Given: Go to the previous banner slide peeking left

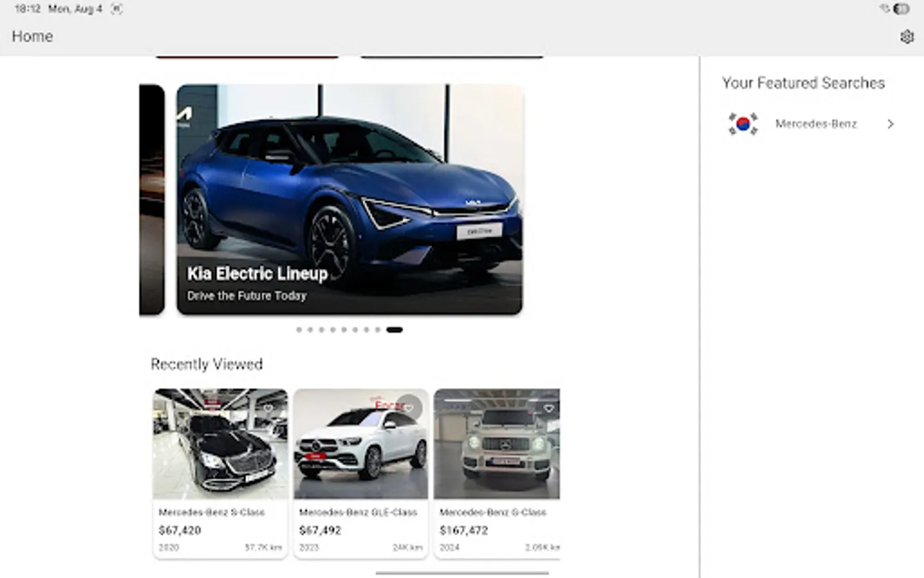Looking at the screenshot, I should [152, 199].
